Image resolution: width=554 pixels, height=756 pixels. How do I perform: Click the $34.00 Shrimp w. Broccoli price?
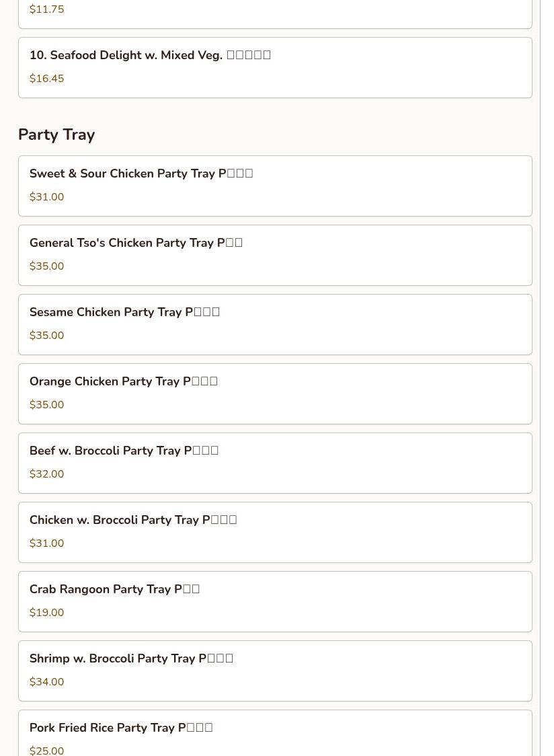point(47,682)
